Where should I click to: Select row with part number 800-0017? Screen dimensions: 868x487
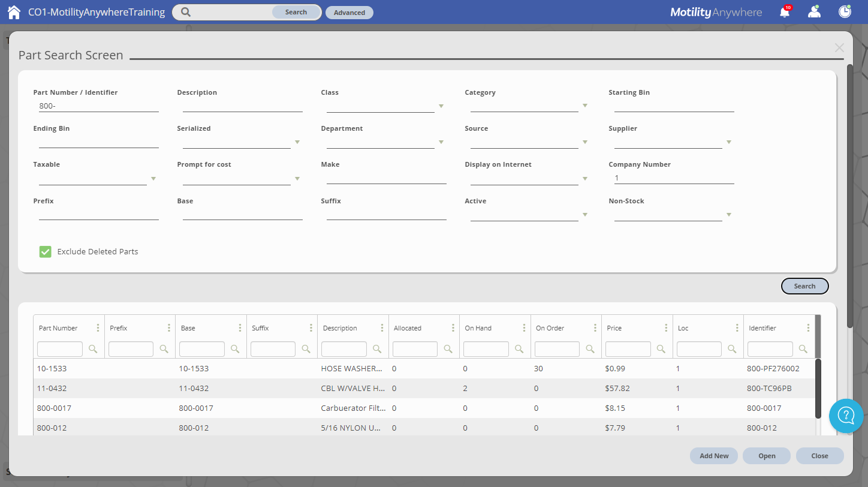[424, 408]
